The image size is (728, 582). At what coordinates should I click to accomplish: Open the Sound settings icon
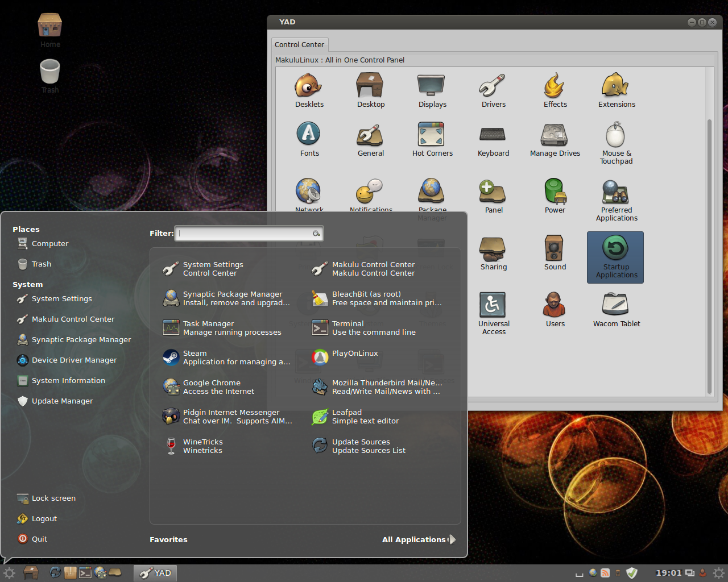click(x=555, y=253)
